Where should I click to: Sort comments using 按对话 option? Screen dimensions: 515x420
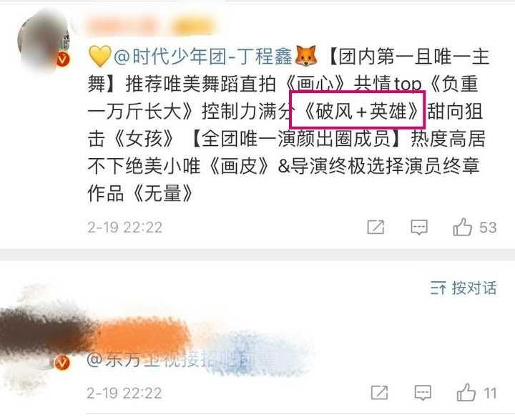pyautogui.click(x=474, y=288)
